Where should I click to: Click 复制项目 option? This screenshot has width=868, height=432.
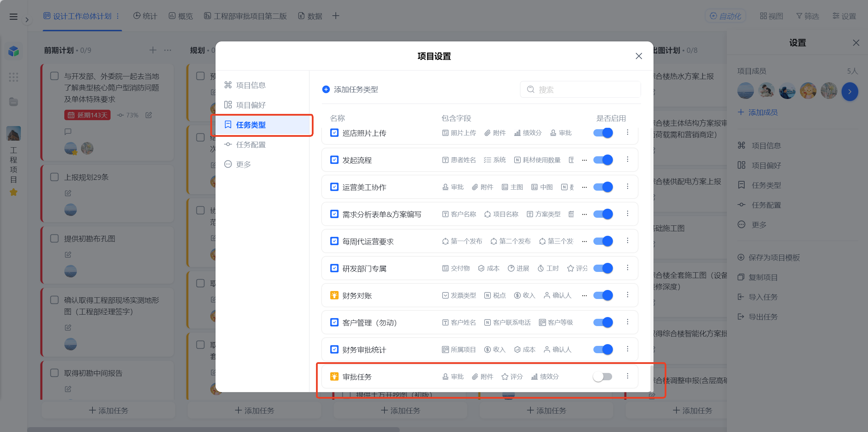[758, 277]
